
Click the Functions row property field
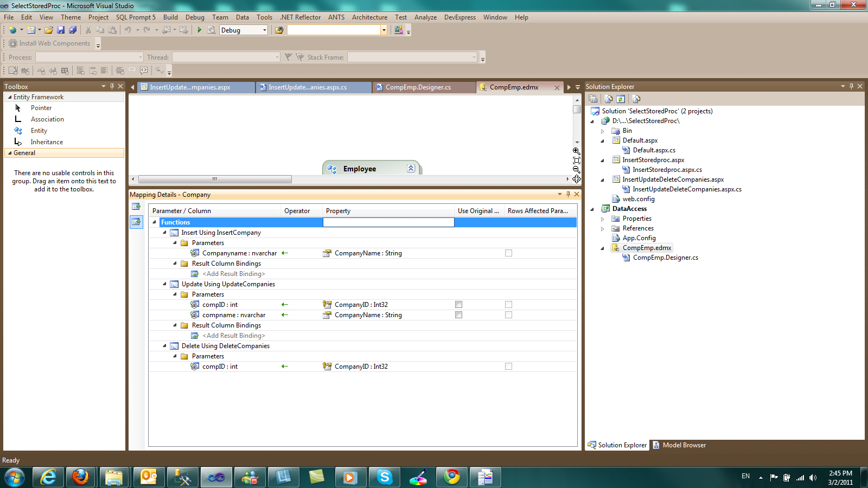388,222
